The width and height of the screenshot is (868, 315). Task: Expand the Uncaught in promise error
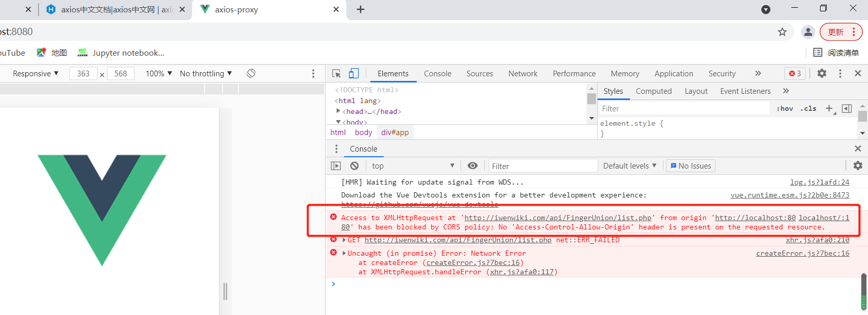point(344,253)
